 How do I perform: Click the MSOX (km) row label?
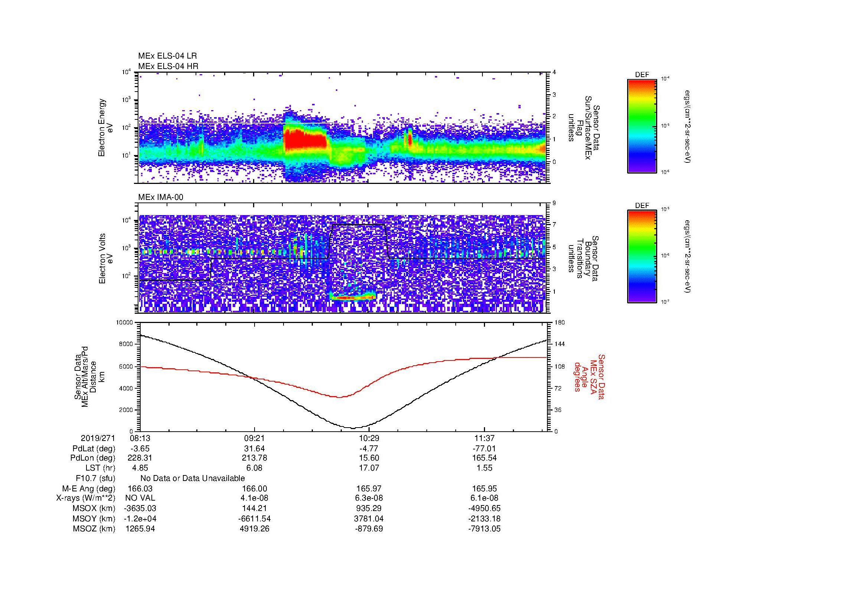pyautogui.click(x=94, y=508)
